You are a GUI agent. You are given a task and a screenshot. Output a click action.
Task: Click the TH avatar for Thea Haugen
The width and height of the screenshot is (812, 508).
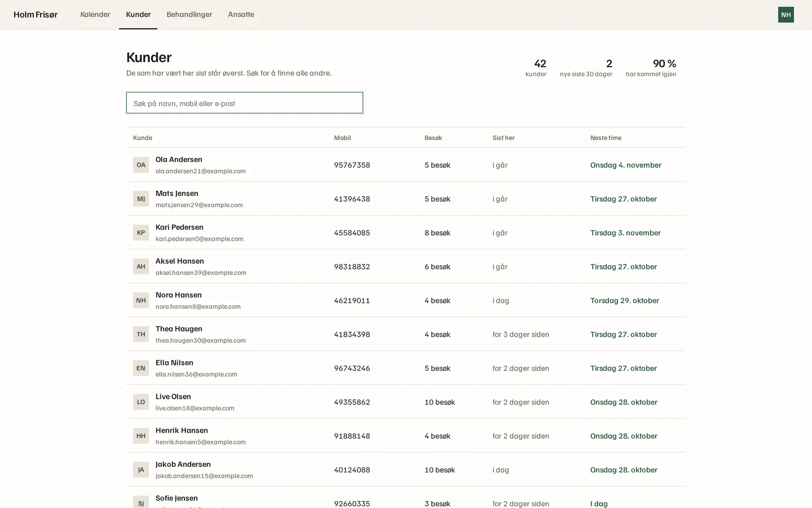coord(141,334)
